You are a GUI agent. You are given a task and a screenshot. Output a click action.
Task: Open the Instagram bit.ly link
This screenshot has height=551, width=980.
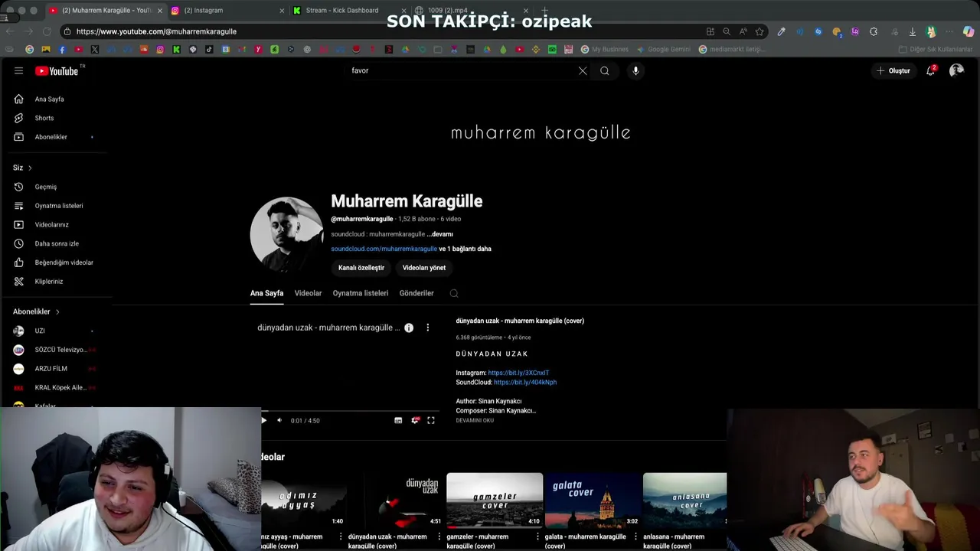point(518,373)
